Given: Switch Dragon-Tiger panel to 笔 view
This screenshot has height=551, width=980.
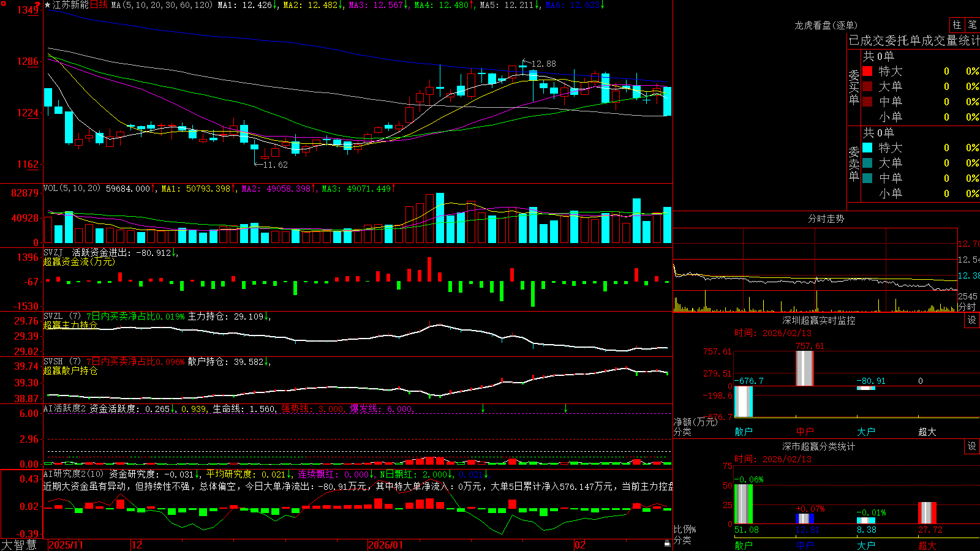Looking at the screenshot, I should [x=972, y=24].
